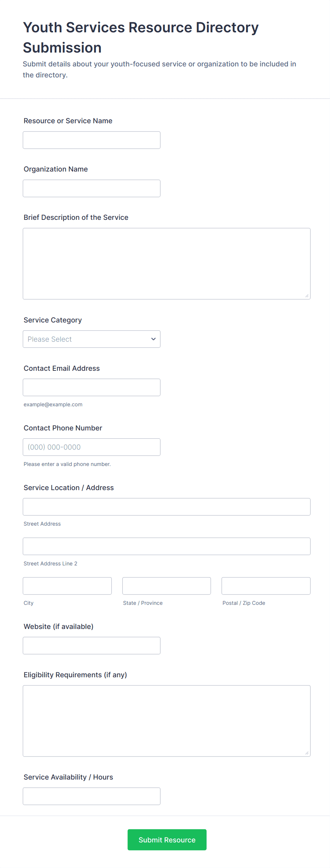
Task: Click the Resource or Service Name field
Action: [x=92, y=140]
